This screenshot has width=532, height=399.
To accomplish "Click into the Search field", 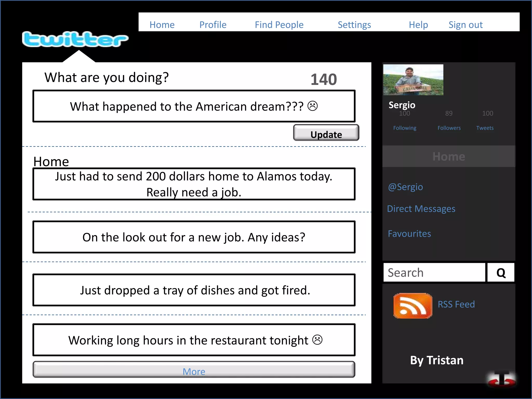I will tap(434, 272).
